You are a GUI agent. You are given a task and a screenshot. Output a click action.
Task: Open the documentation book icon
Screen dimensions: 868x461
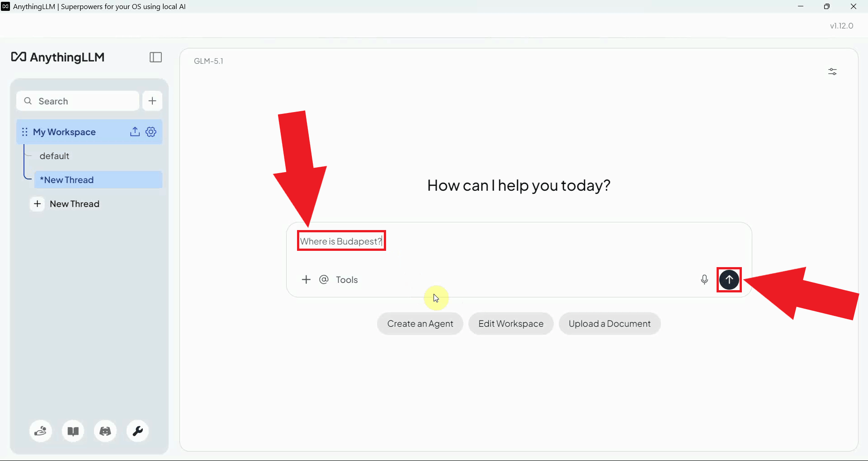click(x=73, y=431)
